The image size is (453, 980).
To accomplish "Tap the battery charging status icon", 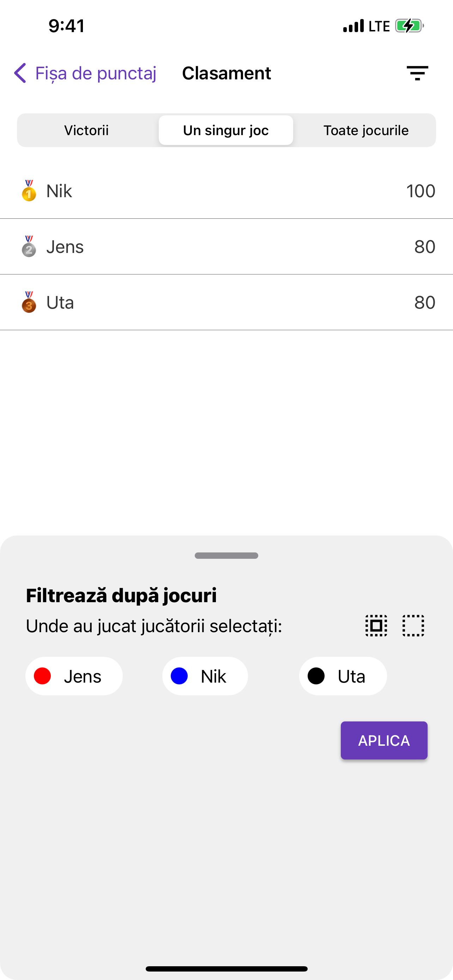I will (x=409, y=26).
